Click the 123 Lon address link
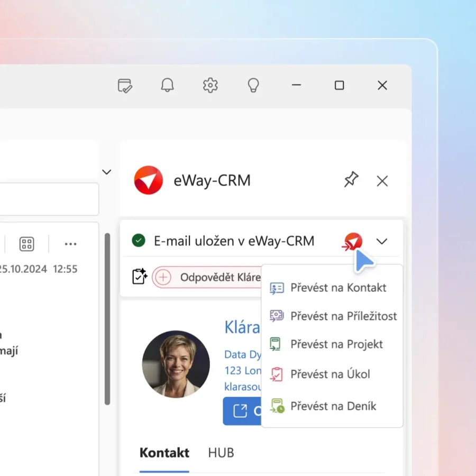Viewport: 476px width, 476px height. click(x=243, y=371)
